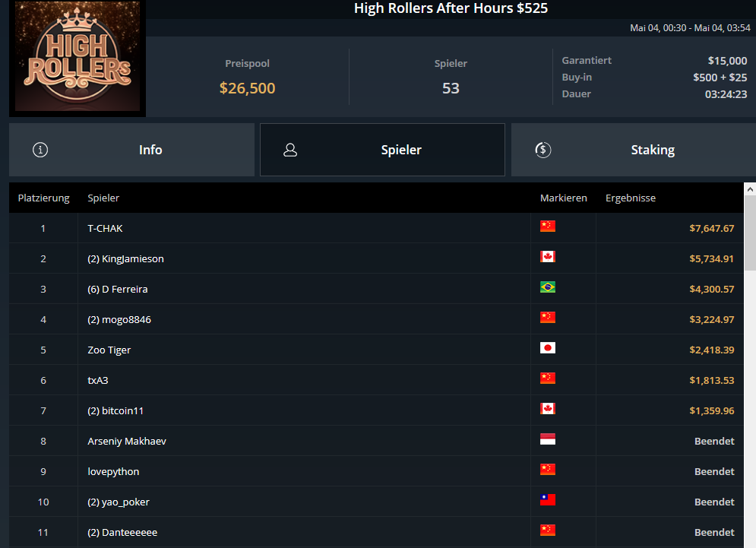This screenshot has height=548, width=756.
Task: Click the Spieler count 53
Action: [x=451, y=88]
